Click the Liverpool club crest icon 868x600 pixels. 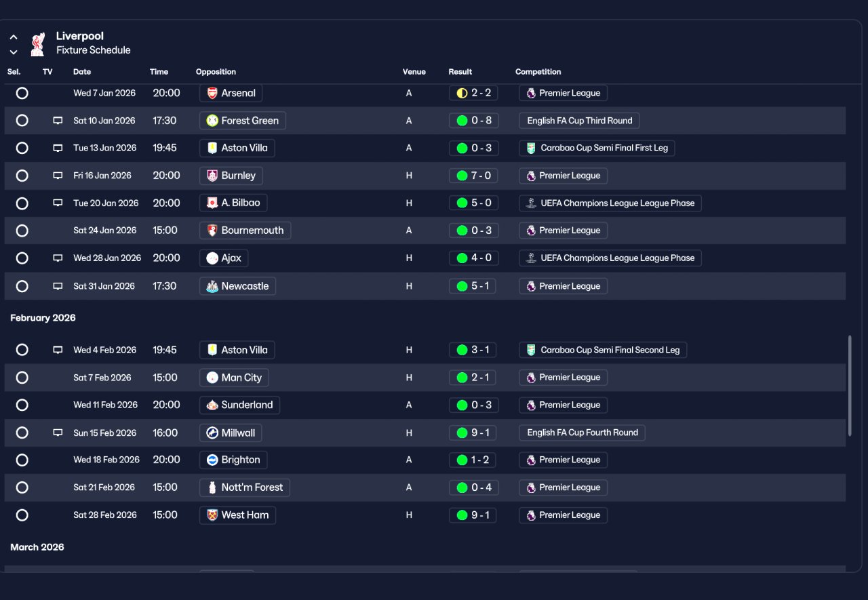click(x=37, y=43)
